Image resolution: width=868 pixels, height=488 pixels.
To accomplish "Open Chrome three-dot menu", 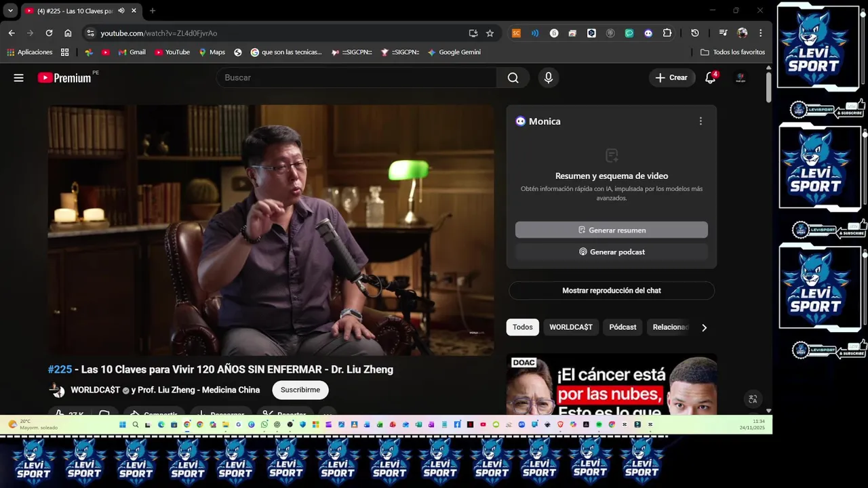I will (761, 33).
